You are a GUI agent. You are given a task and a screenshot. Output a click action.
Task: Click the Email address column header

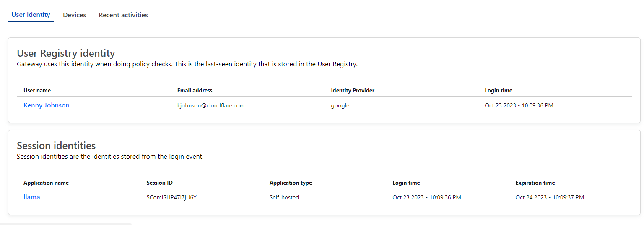point(195,90)
